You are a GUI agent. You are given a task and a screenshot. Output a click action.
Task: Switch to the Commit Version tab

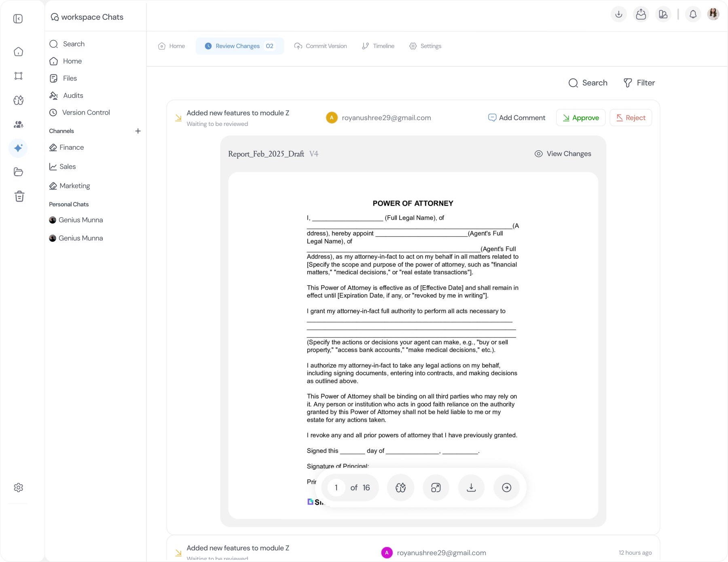pyautogui.click(x=321, y=46)
